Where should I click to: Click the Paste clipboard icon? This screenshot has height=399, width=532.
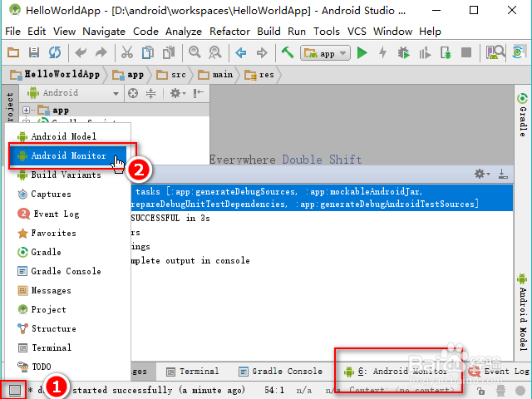(x=169, y=52)
